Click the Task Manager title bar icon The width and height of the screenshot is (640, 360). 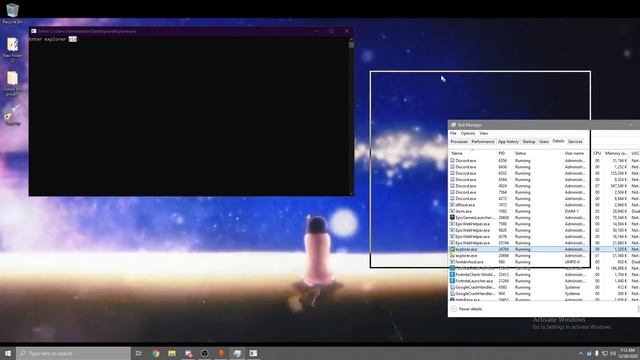[x=453, y=125]
